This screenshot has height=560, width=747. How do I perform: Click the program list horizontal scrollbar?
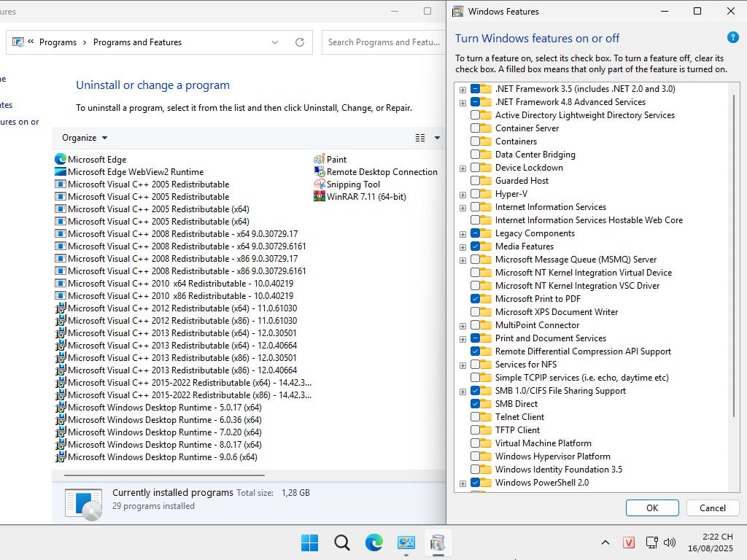click(x=164, y=475)
